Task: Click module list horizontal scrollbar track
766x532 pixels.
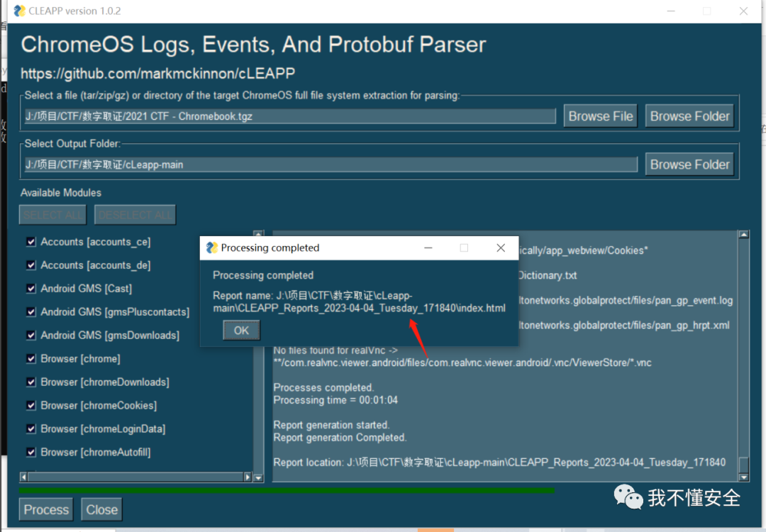Action: (x=135, y=477)
